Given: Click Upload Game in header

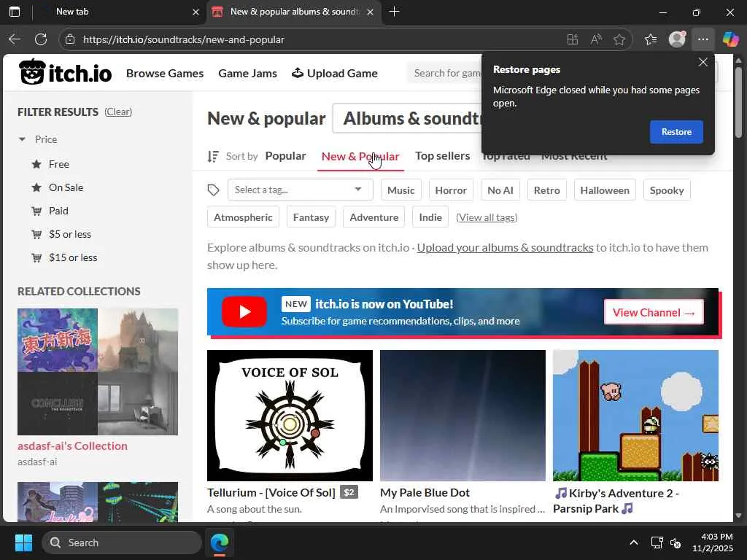Looking at the screenshot, I should [335, 73].
